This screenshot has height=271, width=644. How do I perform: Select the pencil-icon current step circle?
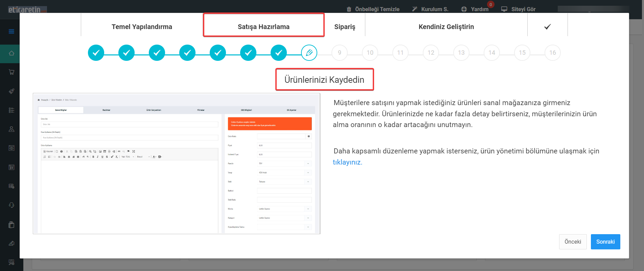click(x=309, y=53)
